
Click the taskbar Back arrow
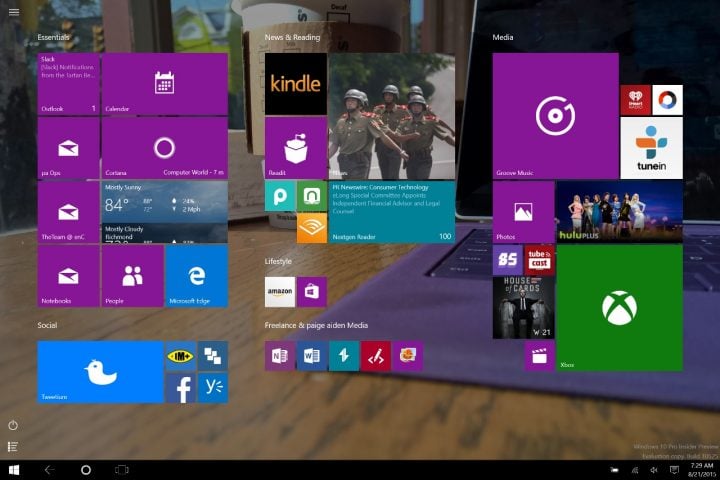coord(49,470)
